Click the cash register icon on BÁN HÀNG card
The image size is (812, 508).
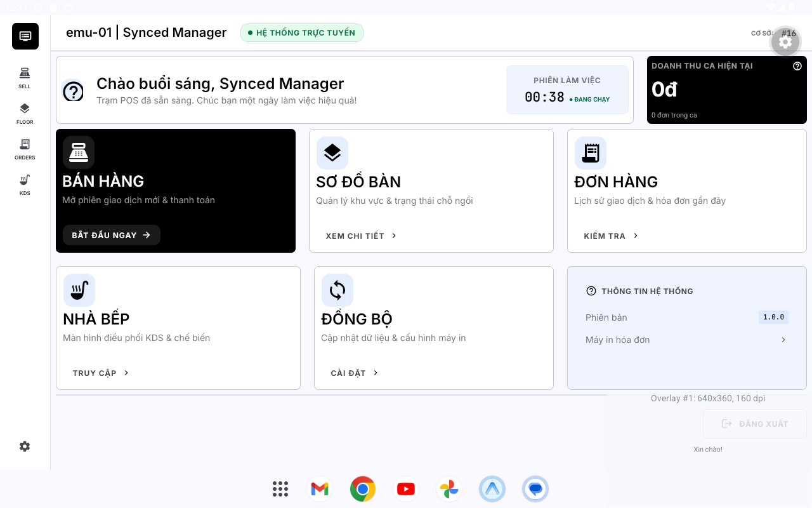coord(79,152)
